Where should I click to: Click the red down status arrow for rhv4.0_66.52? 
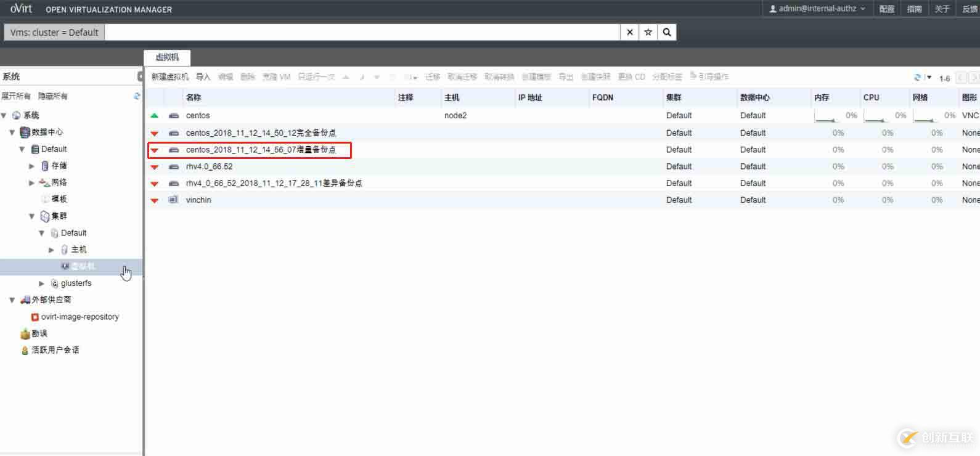point(155,167)
